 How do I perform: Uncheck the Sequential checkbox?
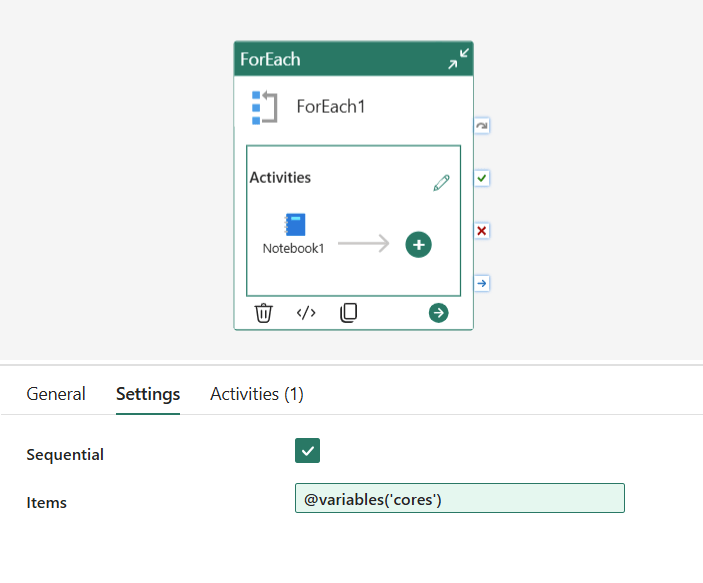point(307,451)
